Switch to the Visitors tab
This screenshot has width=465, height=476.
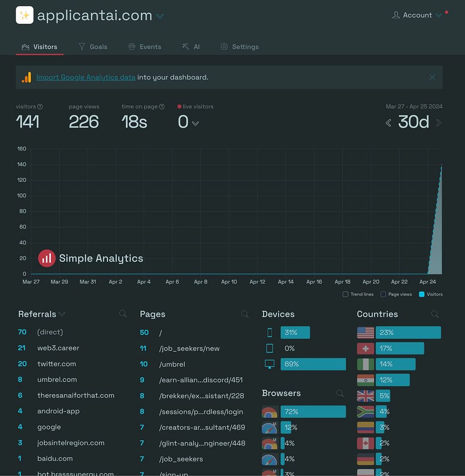point(40,47)
